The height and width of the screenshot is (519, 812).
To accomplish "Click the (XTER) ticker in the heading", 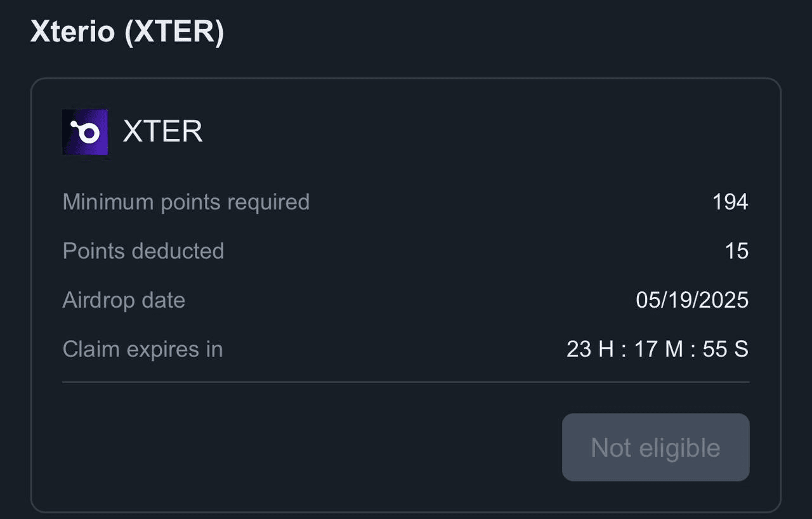I will point(174,32).
